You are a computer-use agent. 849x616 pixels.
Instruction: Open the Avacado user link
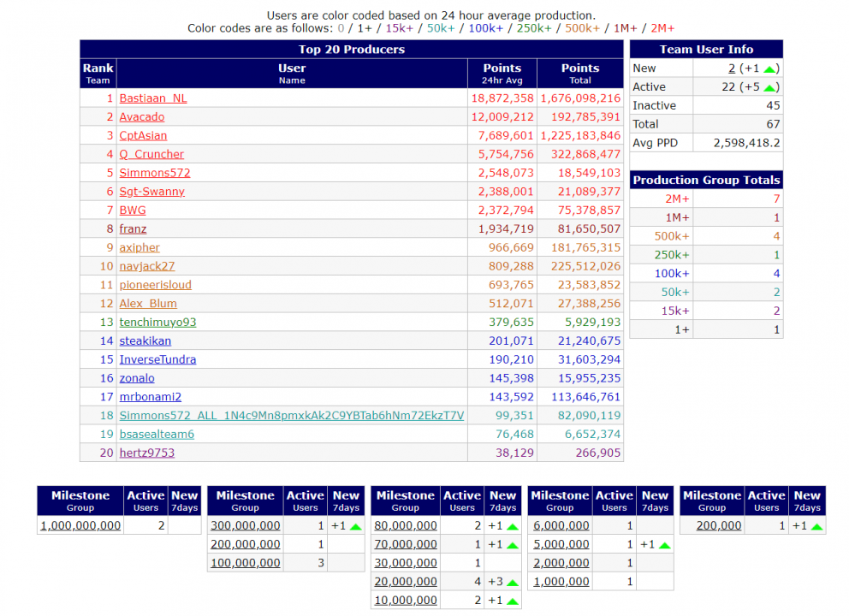142,117
